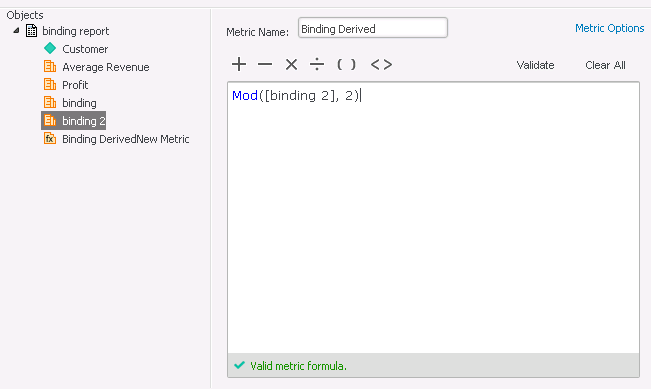Insert the division operator
Screen dimensions: 651x389
pyautogui.click(x=317, y=64)
